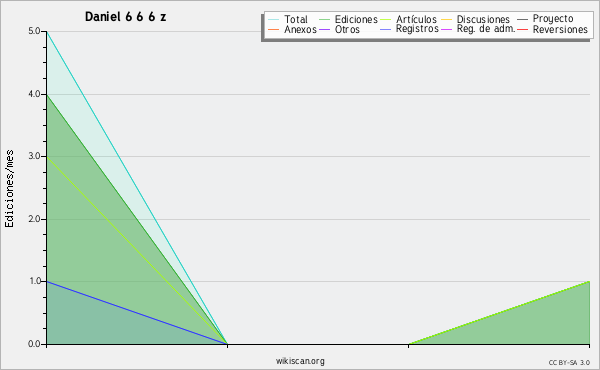Click the 1.0 y-axis value
The height and width of the screenshot is (370, 600).
(x=34, y=282)
